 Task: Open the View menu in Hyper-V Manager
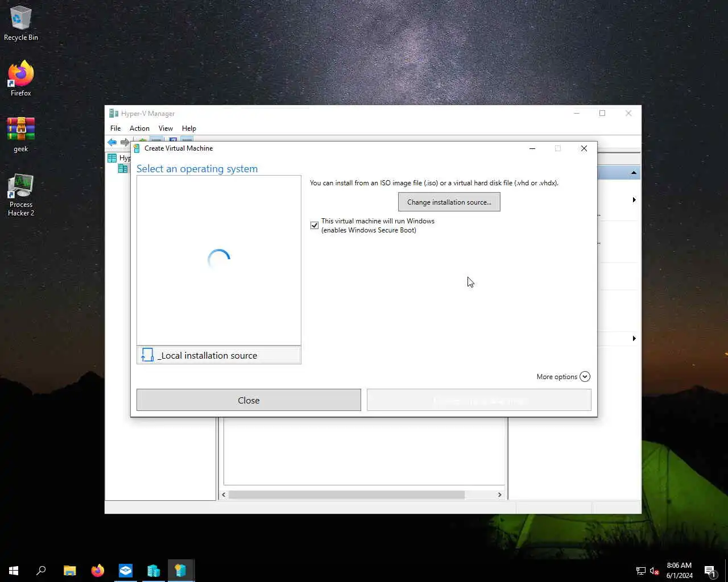pos(166,128)
